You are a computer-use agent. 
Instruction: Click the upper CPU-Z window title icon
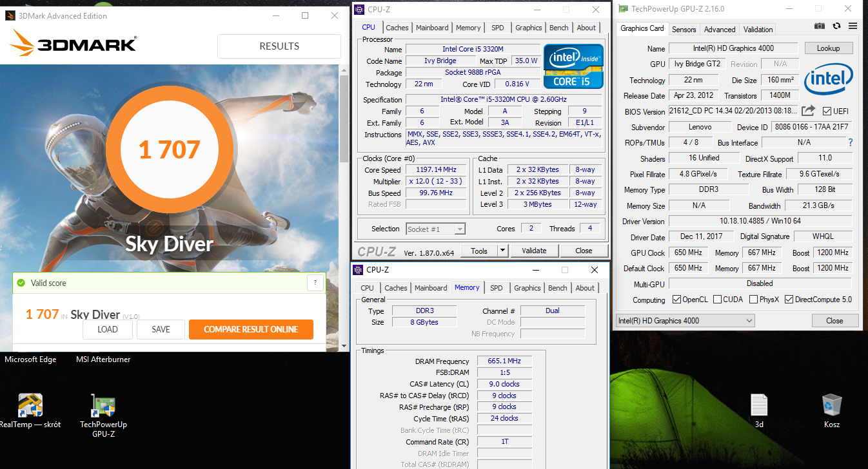pos(359,9)
